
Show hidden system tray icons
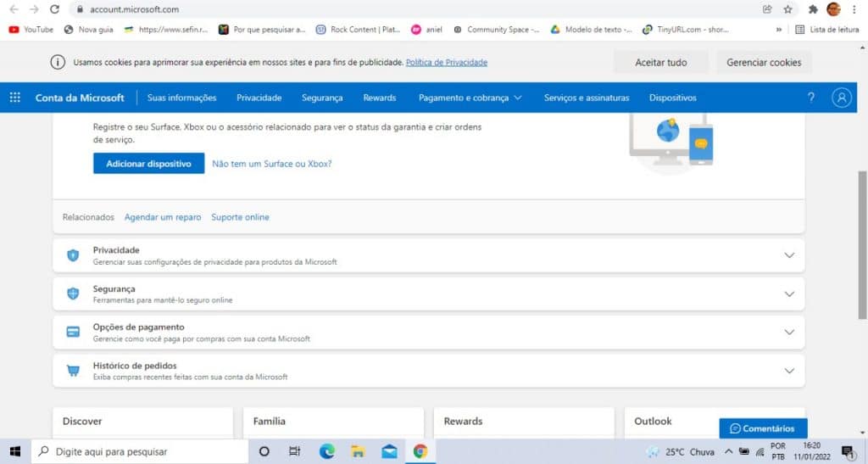pos(728,452)
